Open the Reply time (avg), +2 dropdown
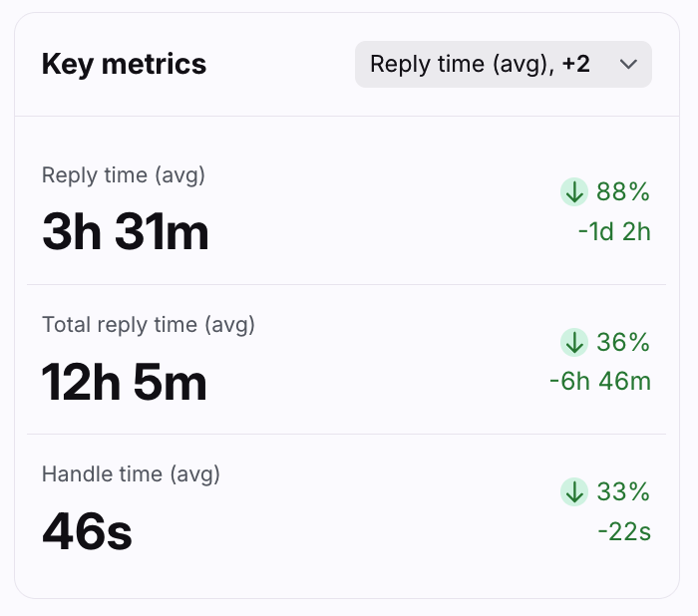This screenshot has width=698, height=616. tap(503, 65)
